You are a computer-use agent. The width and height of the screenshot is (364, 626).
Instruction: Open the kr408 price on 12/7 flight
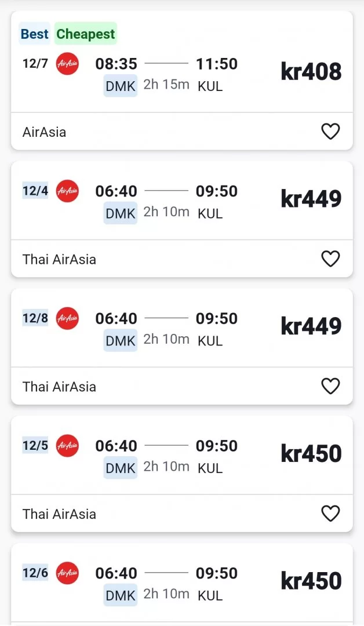tap(311, 72)
